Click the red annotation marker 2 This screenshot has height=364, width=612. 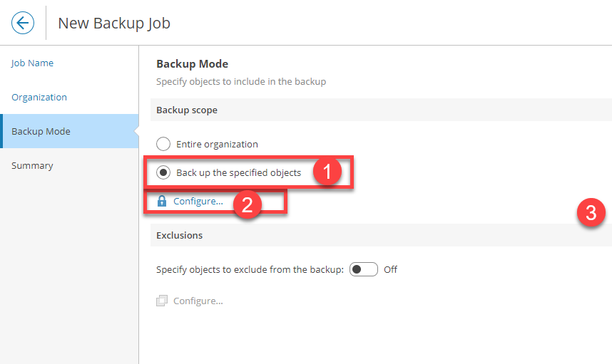click(x=248, y=204)
